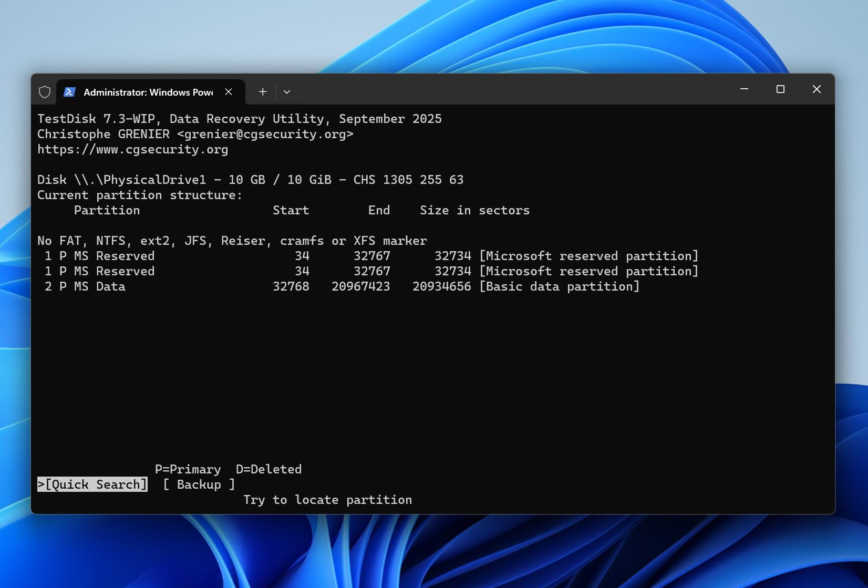Click the 'P=Primary' legend text

click(188, 469)
